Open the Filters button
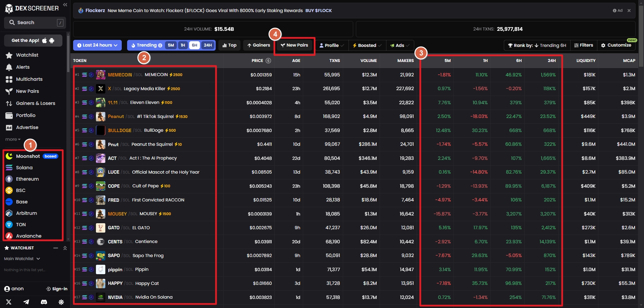The height and width of the screenshot is (308, 644). pyautogui.click(x=584, y=45)
